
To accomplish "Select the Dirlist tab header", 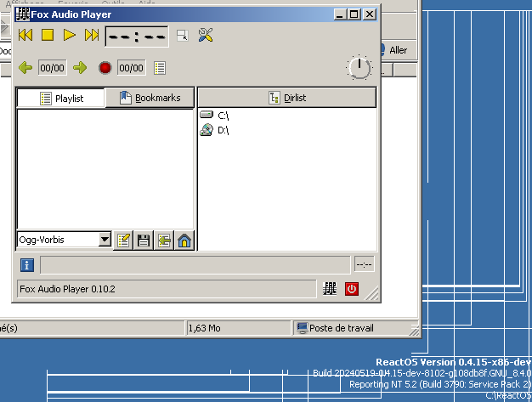I will (287, 98).
